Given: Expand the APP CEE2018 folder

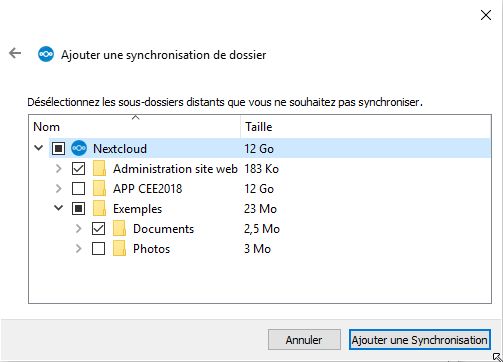Looking at the screenshot, I should (59, 189).
